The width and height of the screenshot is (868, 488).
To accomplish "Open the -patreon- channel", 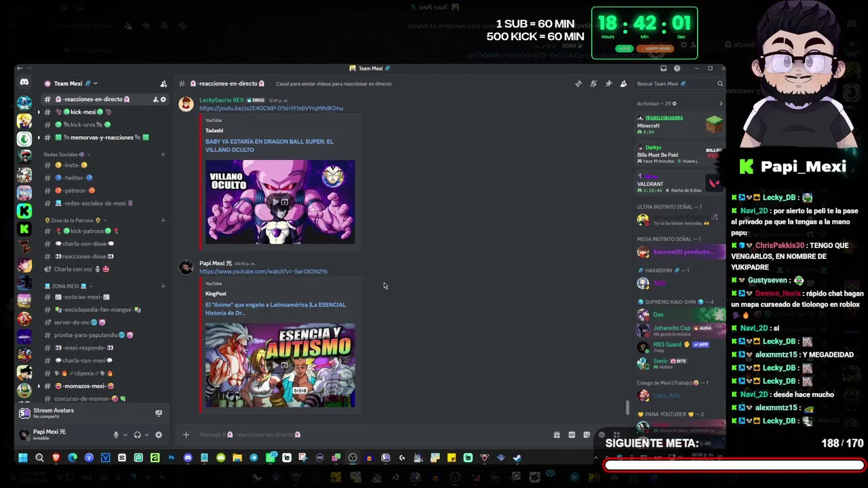I will pos(104,190).
